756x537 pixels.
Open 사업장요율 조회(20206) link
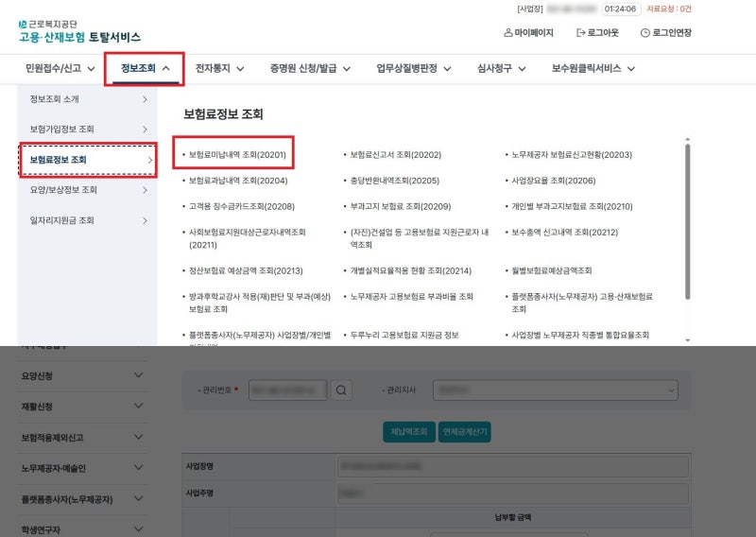(554, 181)
